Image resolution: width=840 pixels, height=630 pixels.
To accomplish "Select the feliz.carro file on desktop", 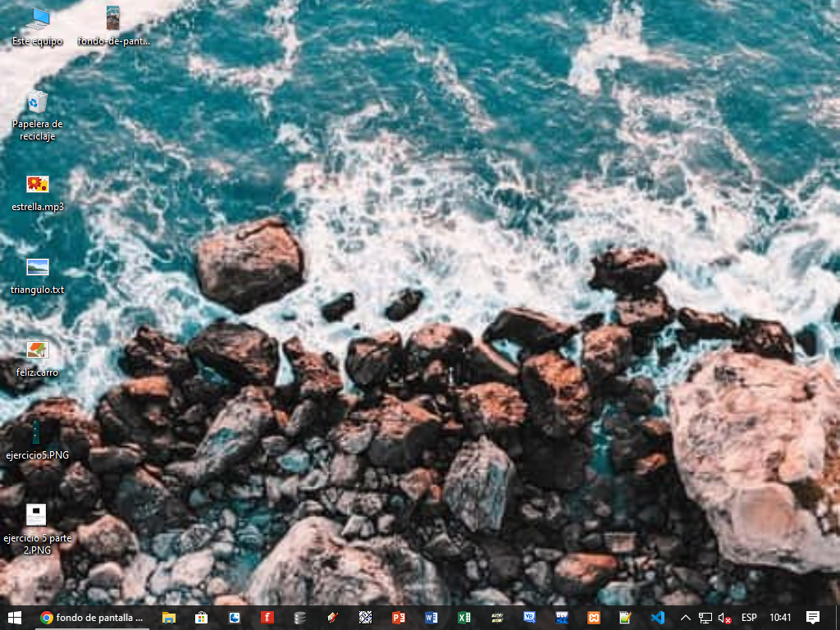I will pyautogui.click(x=38, y=358).
